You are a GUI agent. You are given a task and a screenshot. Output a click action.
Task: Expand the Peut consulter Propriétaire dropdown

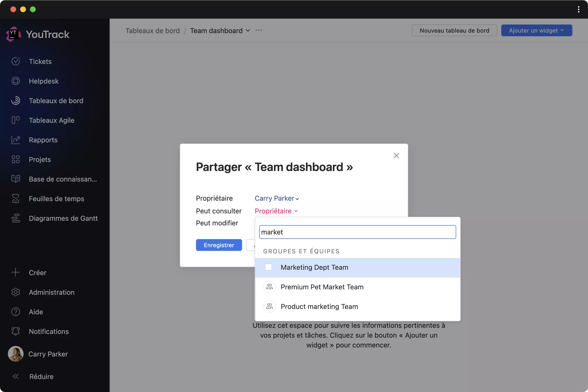[x=276, y=211]
